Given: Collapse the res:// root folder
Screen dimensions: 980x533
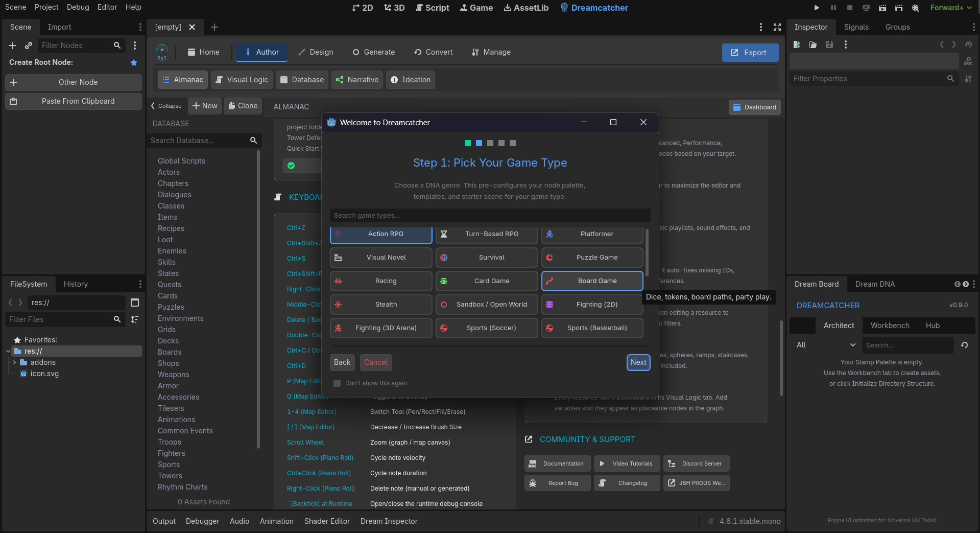Looking at the screenshot, I should pos(8,351).
